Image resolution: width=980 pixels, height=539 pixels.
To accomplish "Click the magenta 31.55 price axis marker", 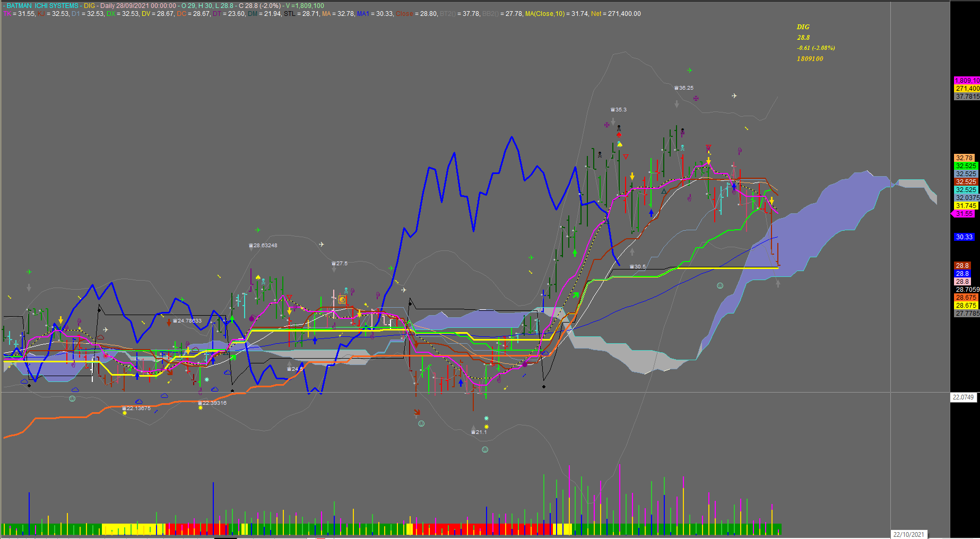I will (x=964, y=214).
